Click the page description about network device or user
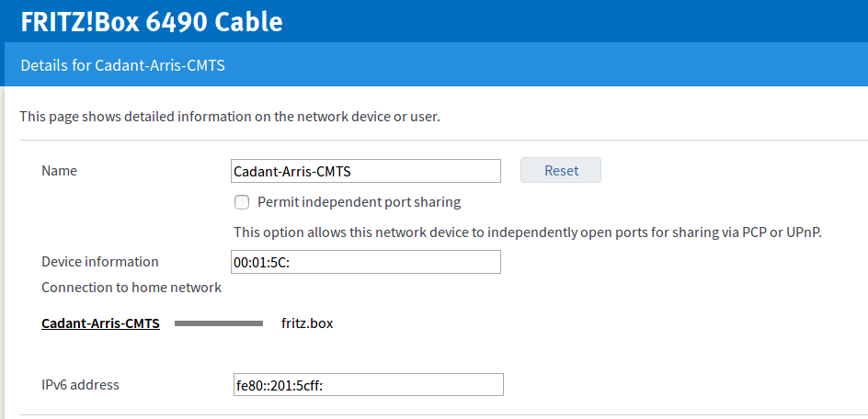The width and height of the screenshot is (868, 419). click(230, 117)
